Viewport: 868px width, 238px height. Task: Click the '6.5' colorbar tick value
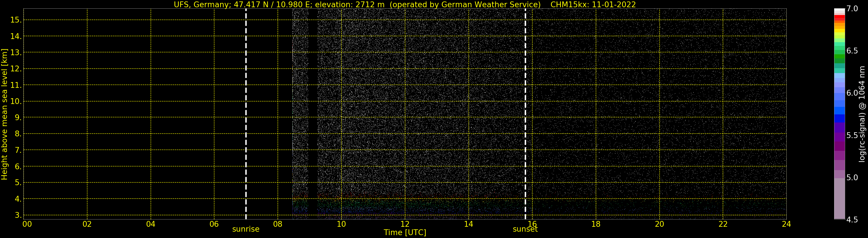click(852, 51)
